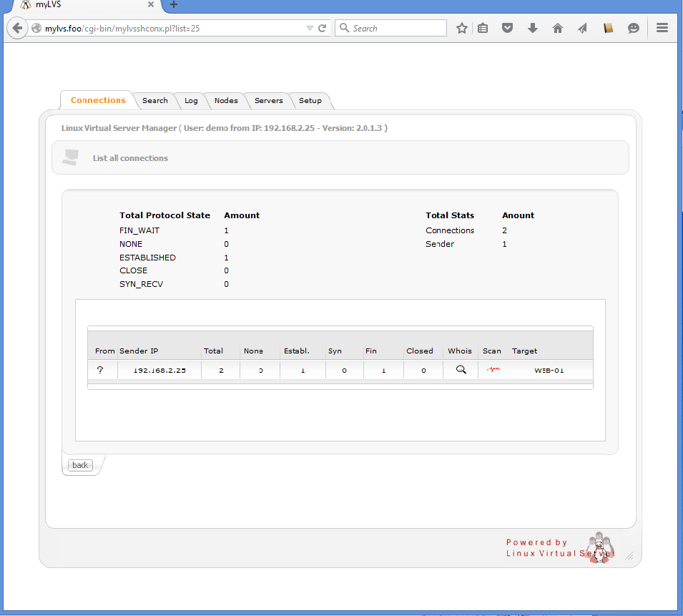This screenshot has height=616, width=683.
Task: Select the Nodes tab
Action: pos(226,101)
